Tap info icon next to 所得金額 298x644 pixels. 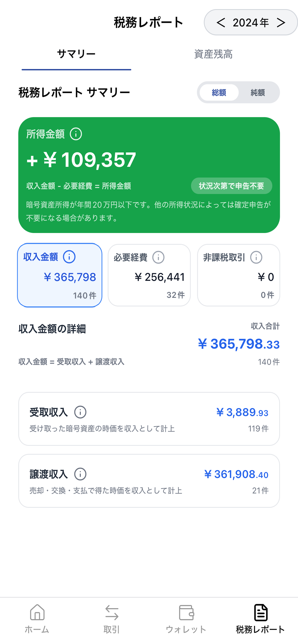[76, 134]
